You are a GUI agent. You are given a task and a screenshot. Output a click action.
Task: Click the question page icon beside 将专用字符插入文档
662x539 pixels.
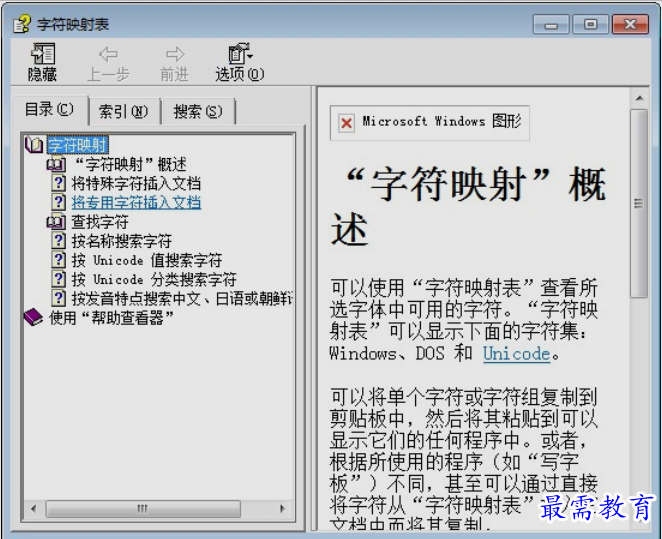click(x=58, y=202)
